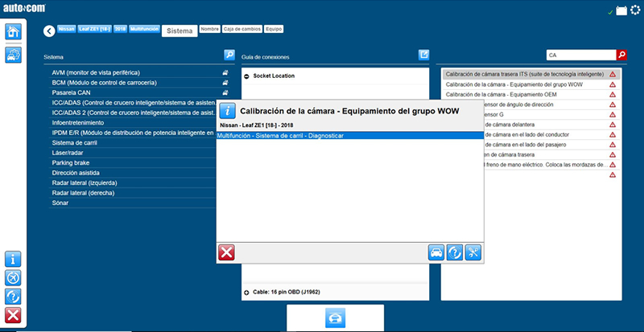Select the result ending in cámara delantera
This screenshot has height=332, width=644.
(x=552, y=125)
